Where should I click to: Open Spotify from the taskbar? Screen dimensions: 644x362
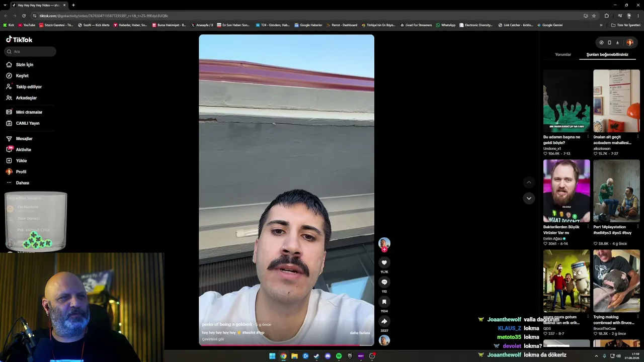coord(339,356)
